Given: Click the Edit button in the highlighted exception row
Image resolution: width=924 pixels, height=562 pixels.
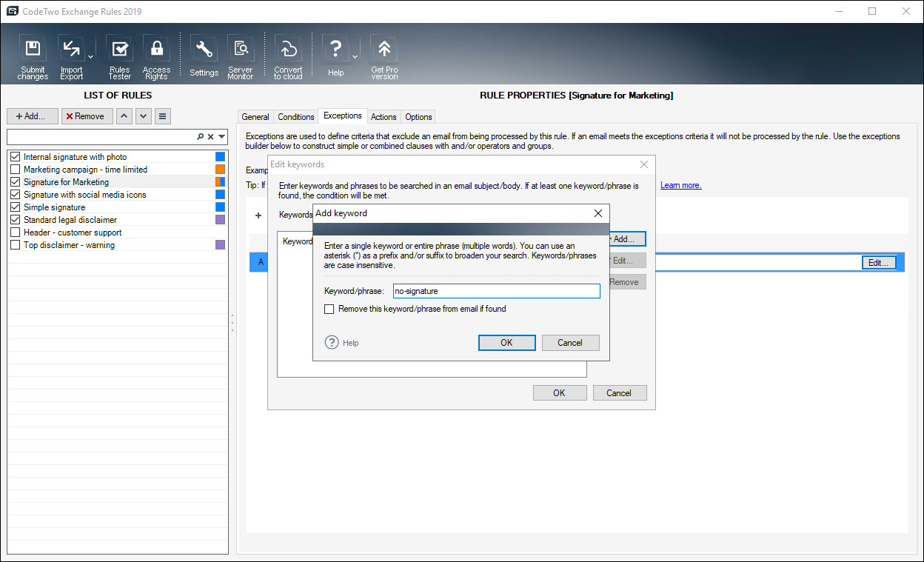Looking at the screenshot, I should click(880, 262).
